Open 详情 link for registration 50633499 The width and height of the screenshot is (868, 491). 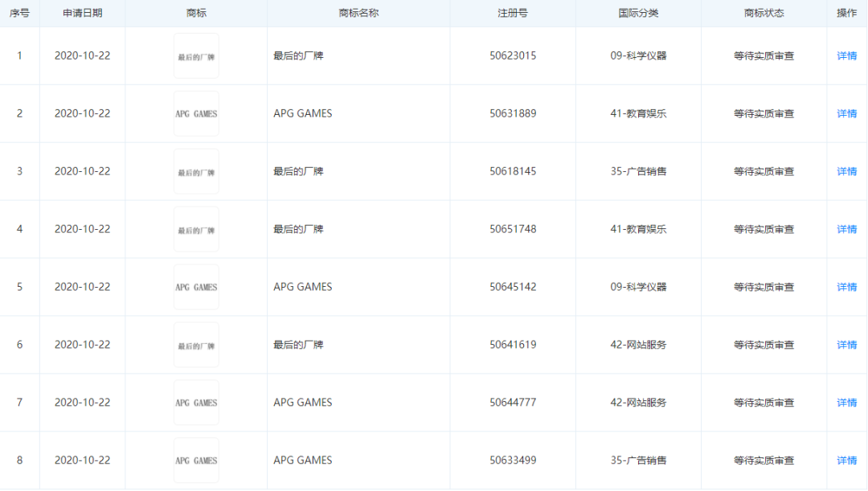click(846, 460)
